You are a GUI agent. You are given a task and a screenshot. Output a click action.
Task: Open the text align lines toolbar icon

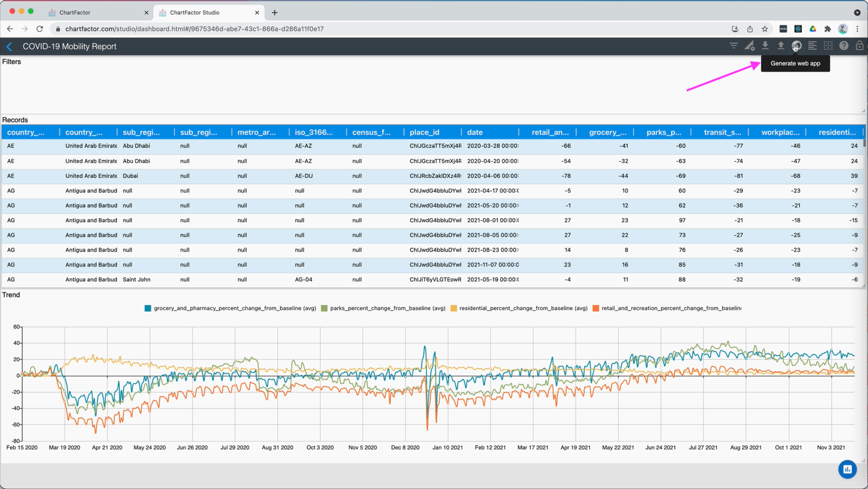812,46
